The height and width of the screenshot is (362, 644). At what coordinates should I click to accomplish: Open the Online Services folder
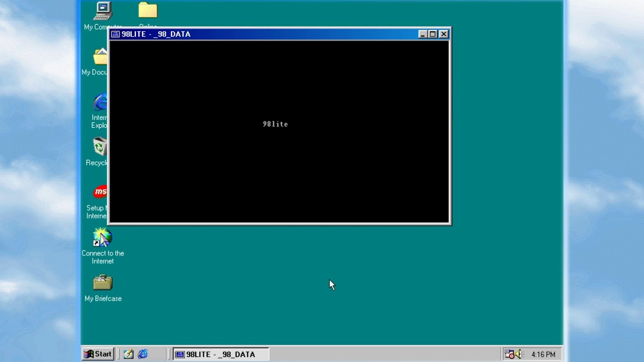[147, 10]
